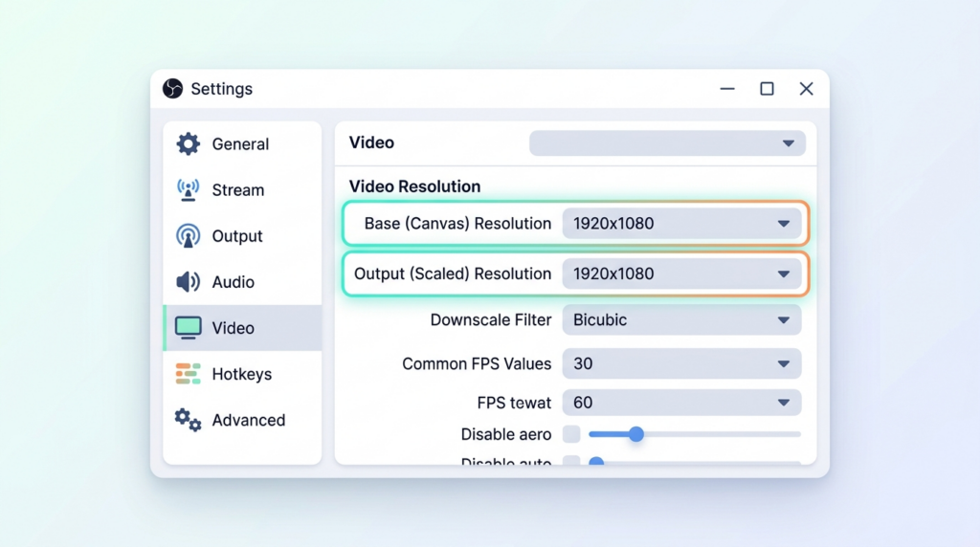Screen dimensions: 980x547
Task: Maximize the Settings window
Action: [767, 89]
